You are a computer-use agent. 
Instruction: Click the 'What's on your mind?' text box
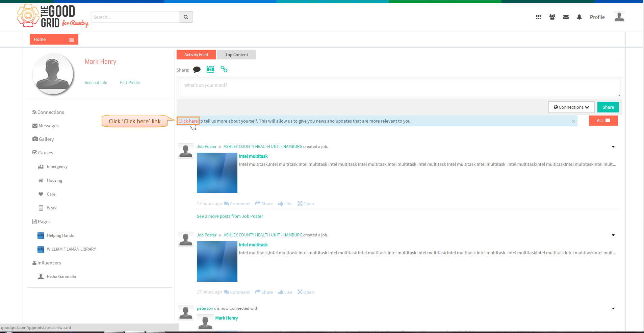point(399,88)
